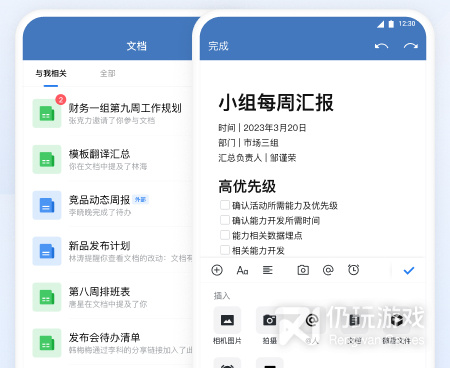
Task: Switch to the 全部 tab
Action: click(108, 73)
